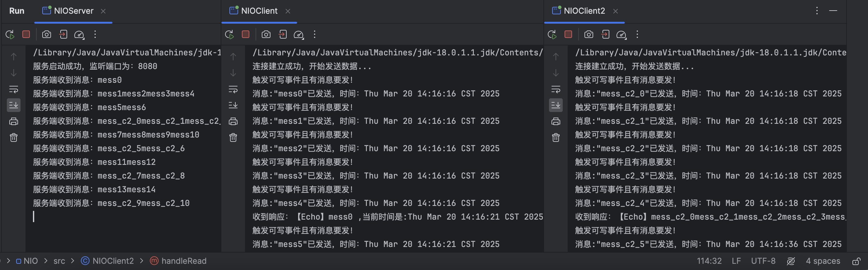This screenshot has width=868, height=270.
Task: Select the NIOClient2 run tab
Action: [584, 11]
